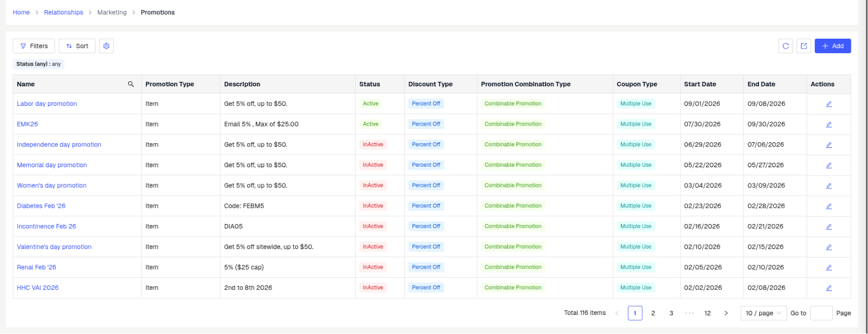Viewport: 868px width, 334px height.
Task: Navigate to Home breadcrumb
Action: click(21, 13)
